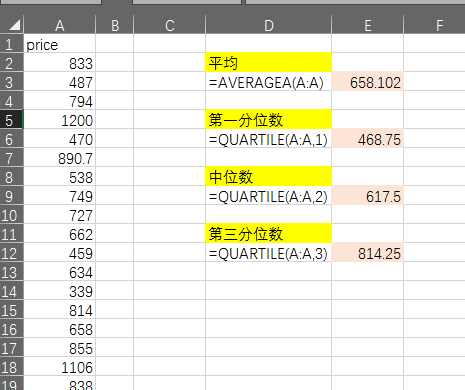
Task: Select cell containing 1106
Action: [60, 366]
